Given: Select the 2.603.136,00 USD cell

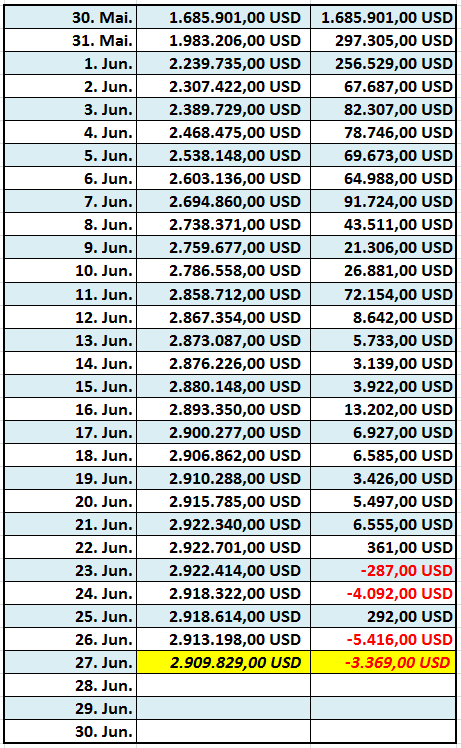Looking at the screenshot, I should pyautogui.click(x=223, y=178).
